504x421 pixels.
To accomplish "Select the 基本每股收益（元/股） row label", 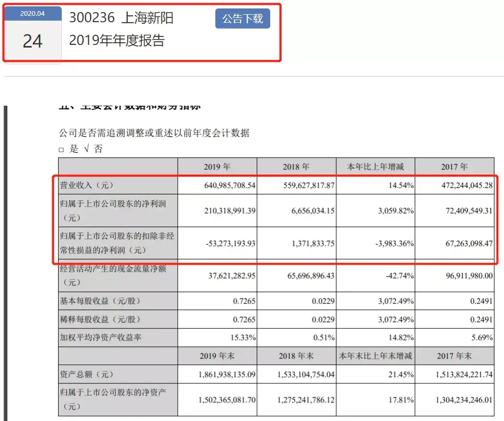I will click(100, 301).
